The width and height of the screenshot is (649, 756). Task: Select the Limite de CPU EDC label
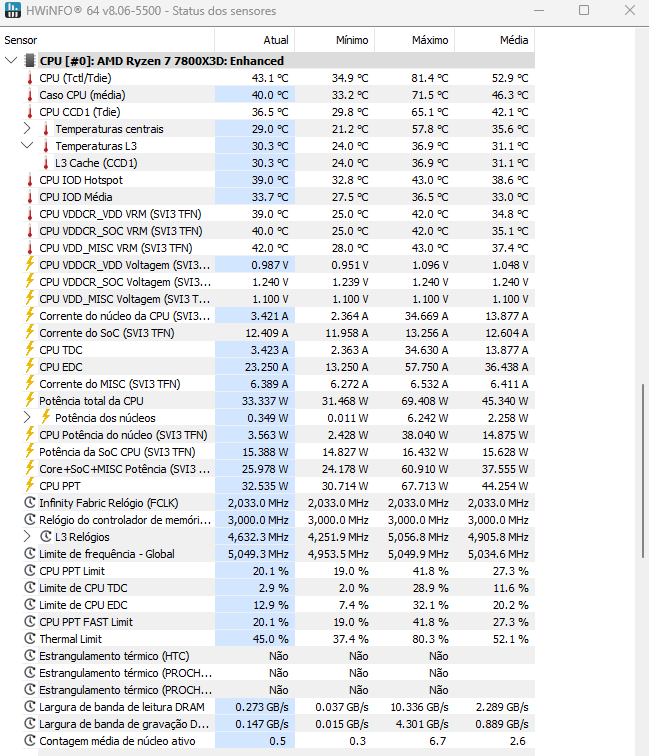[x=83, y=605]
